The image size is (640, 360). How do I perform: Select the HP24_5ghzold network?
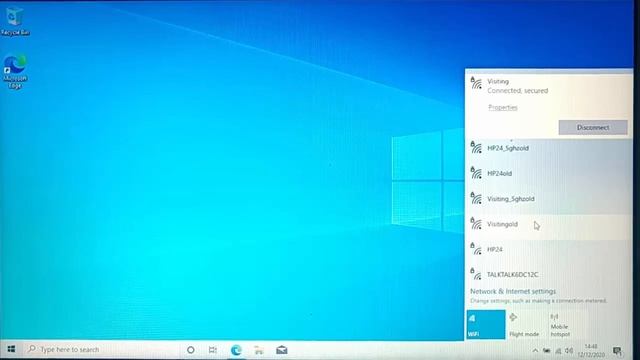[x=549, y=148]
